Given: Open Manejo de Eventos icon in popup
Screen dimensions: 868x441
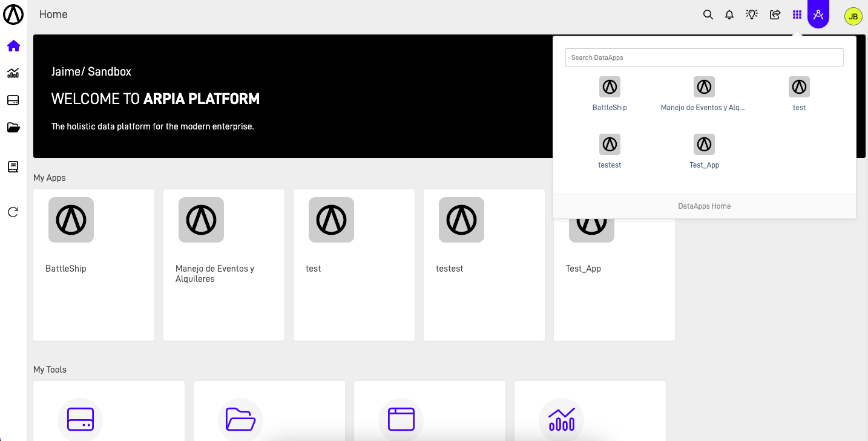Looking at the screenshot, I should point(704,87).
